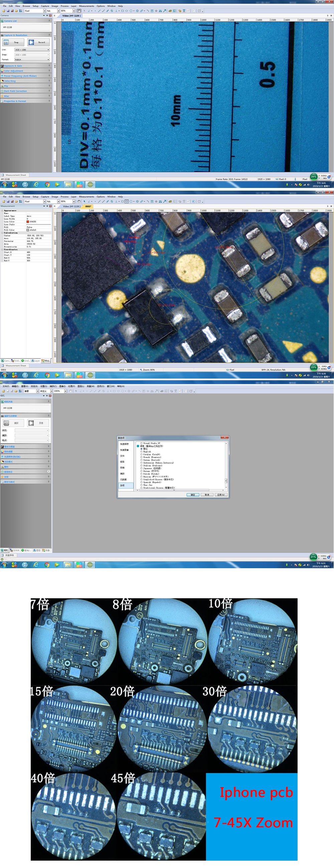Open Format RGB24 dropdown in Camera panel window
The image size is (334, 868).
32,60
